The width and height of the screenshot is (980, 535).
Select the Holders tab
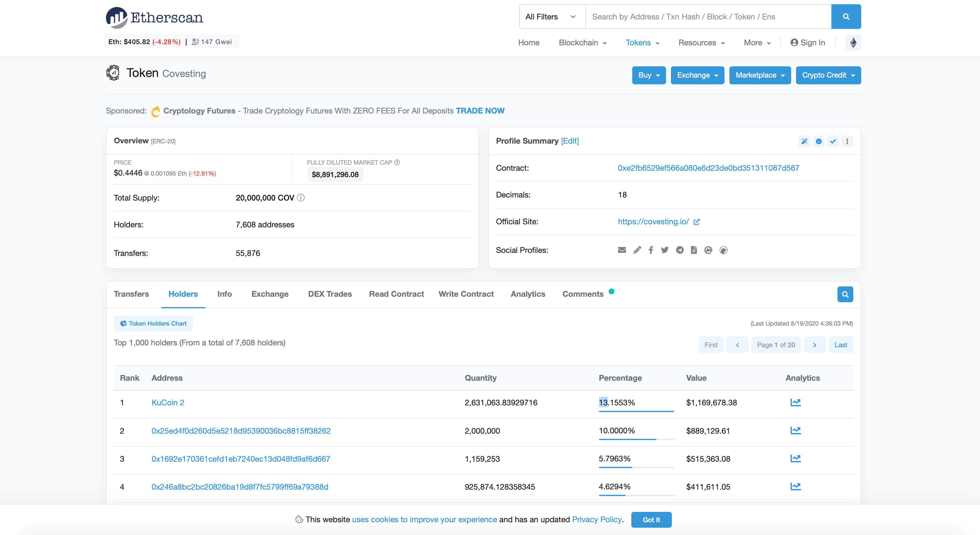[183, 294]
